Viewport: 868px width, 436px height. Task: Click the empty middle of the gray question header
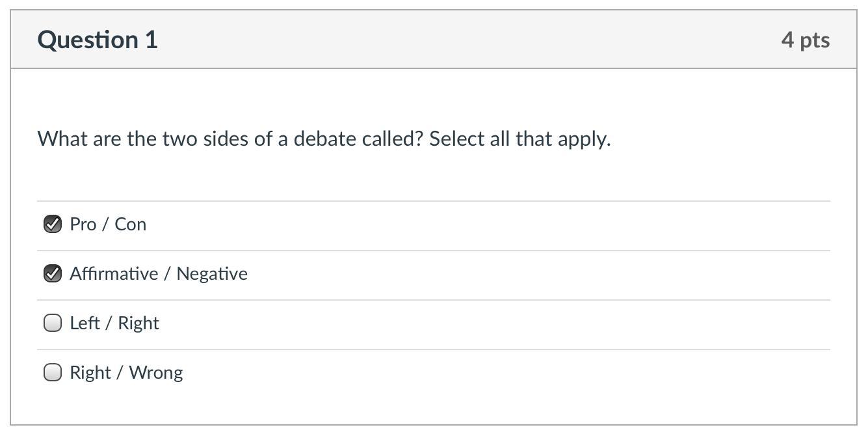coord(455,40)
